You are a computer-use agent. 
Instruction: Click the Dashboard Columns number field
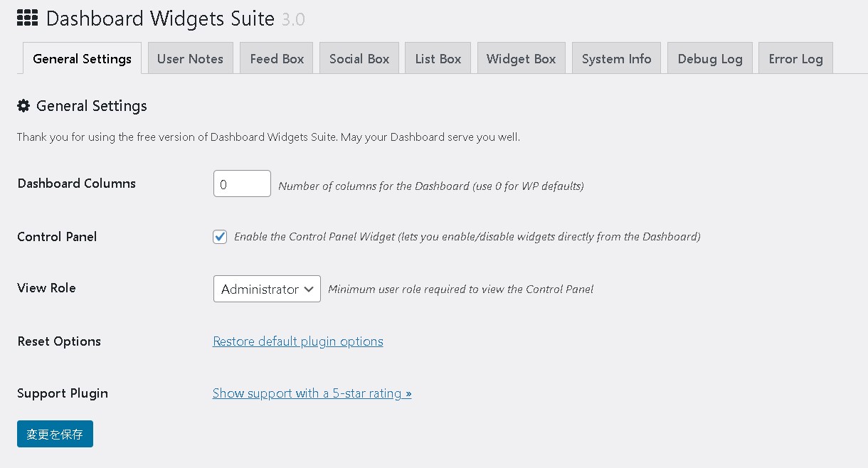coord(242,183)
